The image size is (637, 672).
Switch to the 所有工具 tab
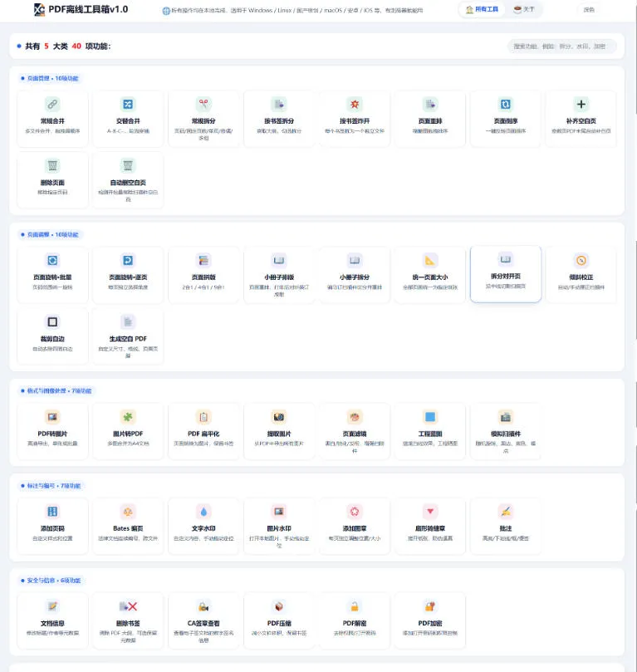tap(482, 9)
